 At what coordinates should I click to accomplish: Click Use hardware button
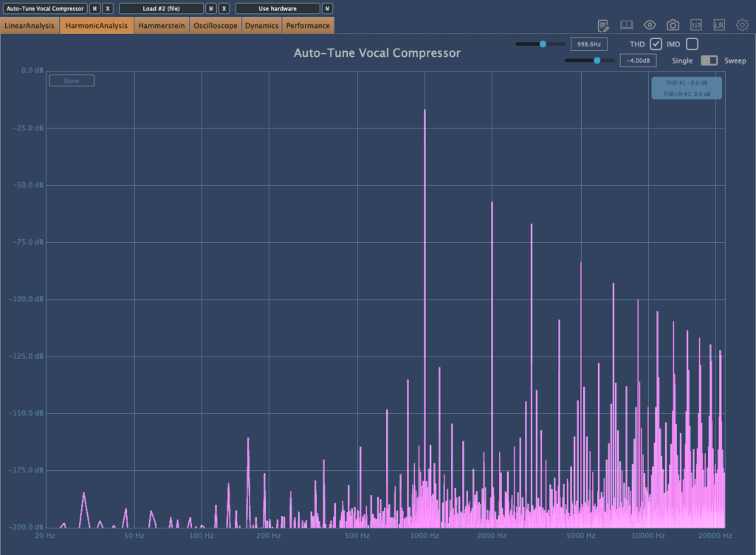278,9
